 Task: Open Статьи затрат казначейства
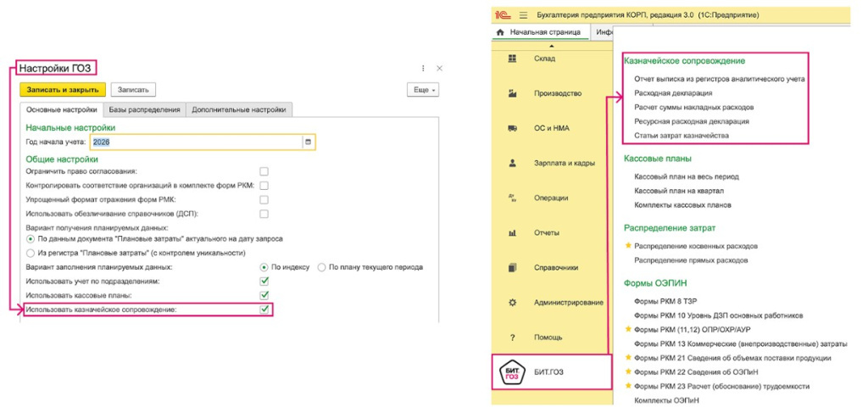click(x=682, y=135)
